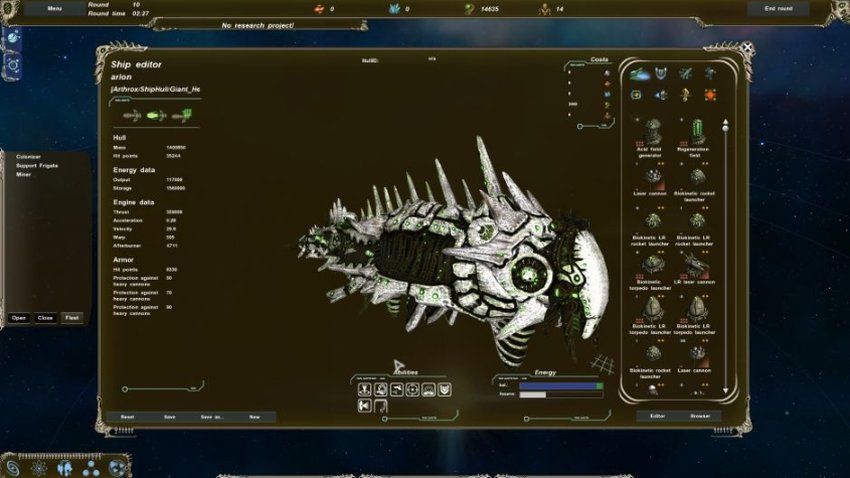This screenshot has width=850, height=478.
Task: Activate the crosshair targeting ability icon
Action: click(413, 389)
